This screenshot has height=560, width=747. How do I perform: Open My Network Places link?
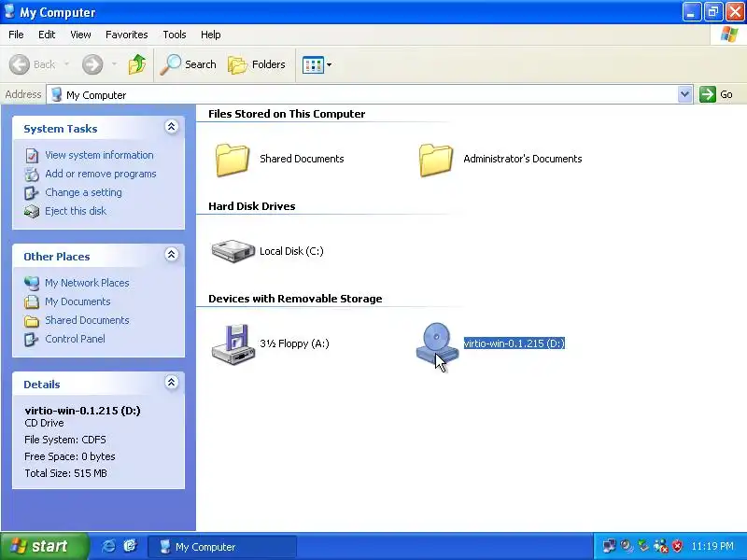(87, 283)
